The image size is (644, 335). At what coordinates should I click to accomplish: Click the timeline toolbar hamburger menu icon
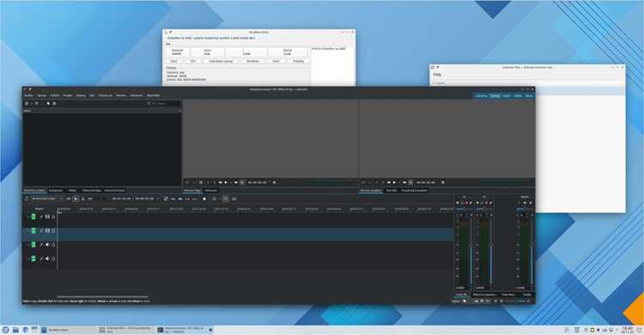coord(27,199)
